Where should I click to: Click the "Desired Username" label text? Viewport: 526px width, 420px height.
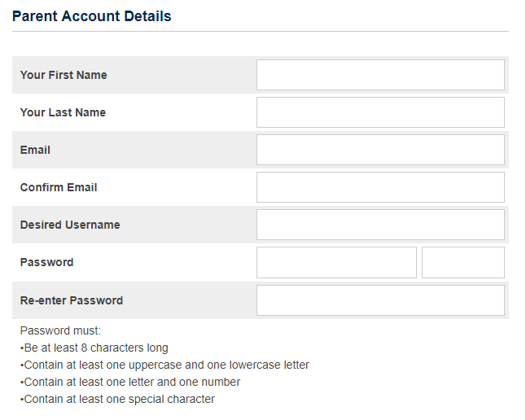pyautogui.click(x=70, y=225)
